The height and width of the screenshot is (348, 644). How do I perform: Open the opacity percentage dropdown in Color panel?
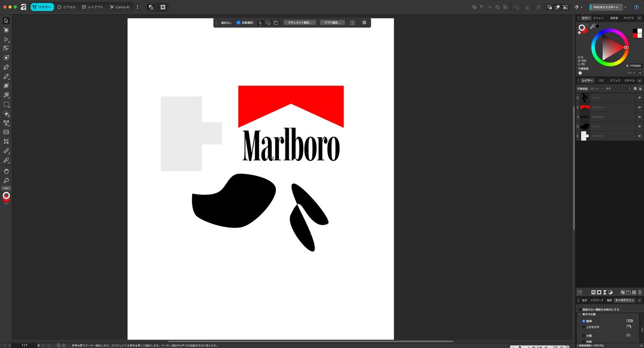[639, 73]
